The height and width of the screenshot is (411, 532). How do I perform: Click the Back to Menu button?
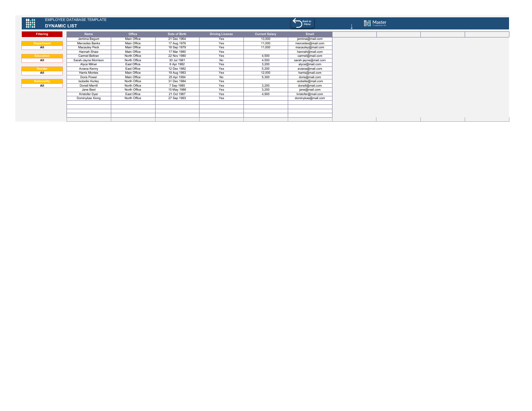pyautogui.click(x=302, y=23)
